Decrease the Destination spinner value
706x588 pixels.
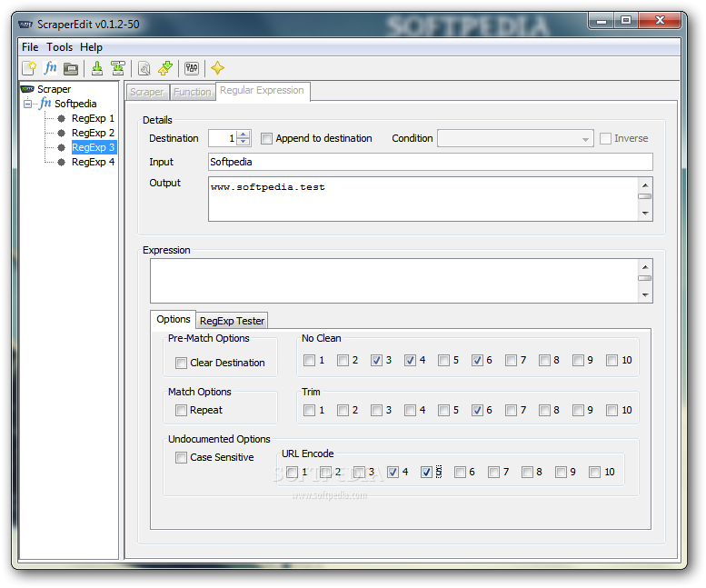coord(244,142)
